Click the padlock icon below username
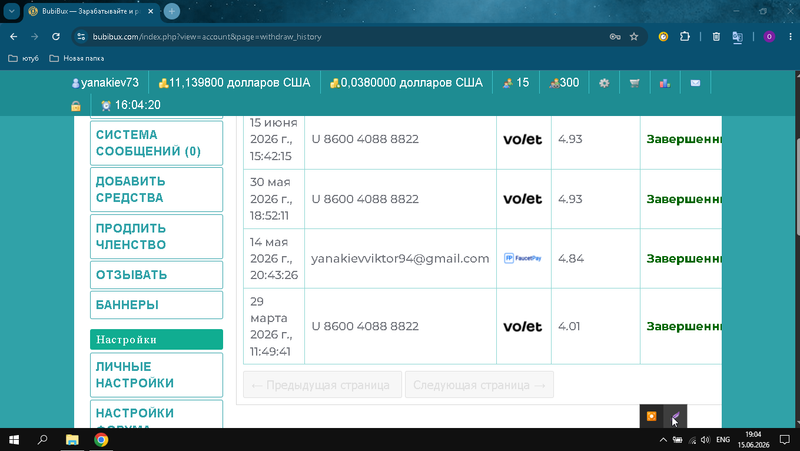This screenshot has height=451, width=800. pos(76,106)
